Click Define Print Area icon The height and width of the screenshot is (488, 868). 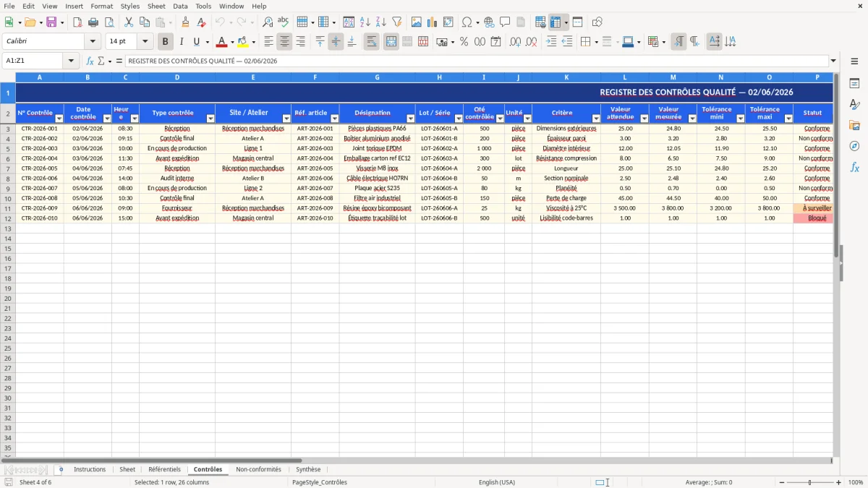540,22
